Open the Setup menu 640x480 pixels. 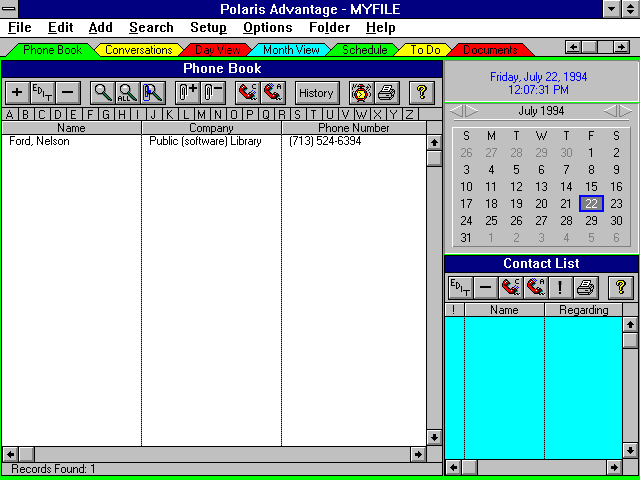[x=208, y=28]
